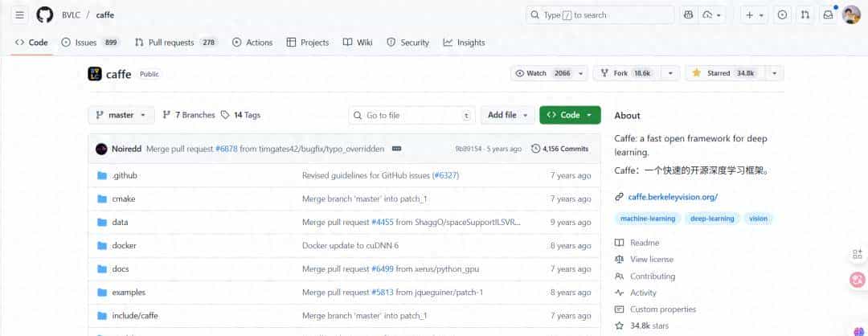The image size is (868, 336).
Task: Click the GitHub logo home icon
Action: (x=45, y=14)
